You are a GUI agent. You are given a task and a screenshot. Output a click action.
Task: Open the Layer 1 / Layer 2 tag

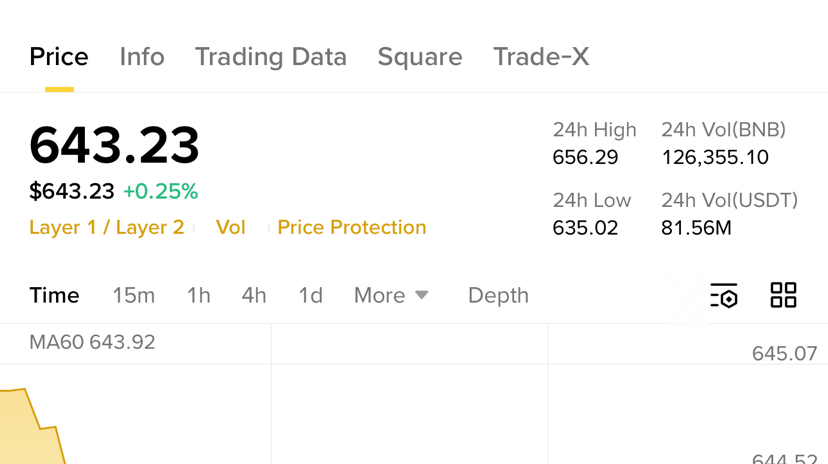[x=107, y=228]
